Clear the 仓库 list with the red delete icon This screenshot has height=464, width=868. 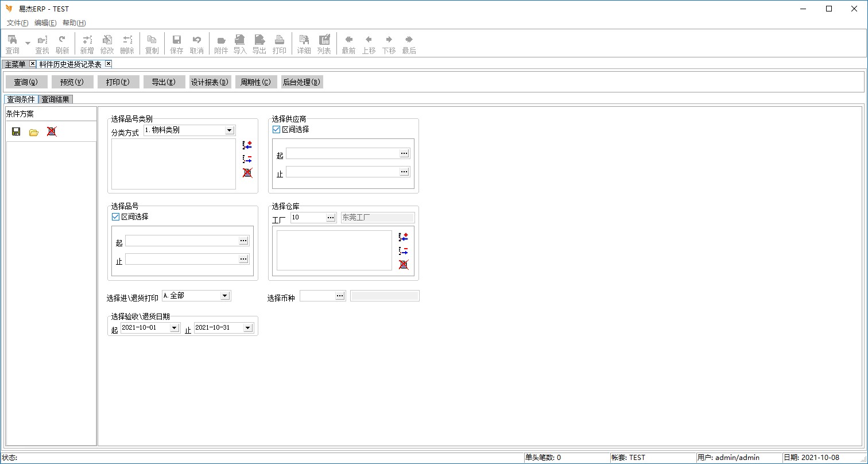(x=404, y=265)
